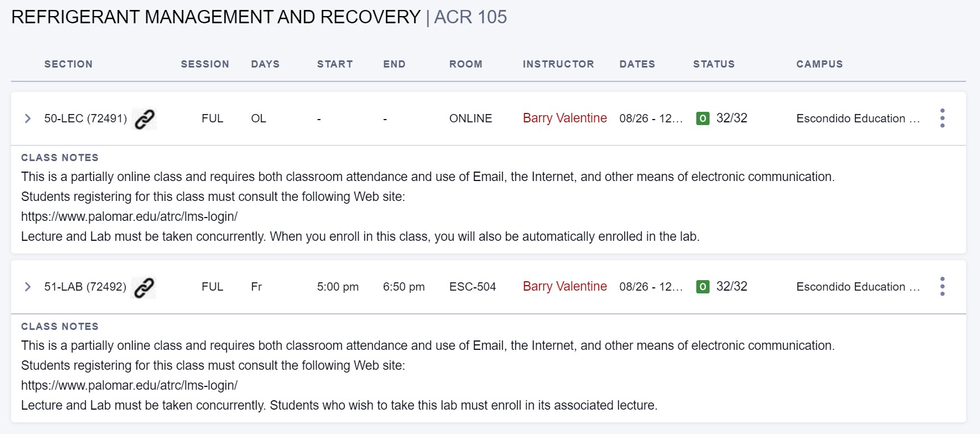Viewport: 980px width, 434px height.
Task: Click the green status badge on 51-LAB row
Action: coord(702,287)
